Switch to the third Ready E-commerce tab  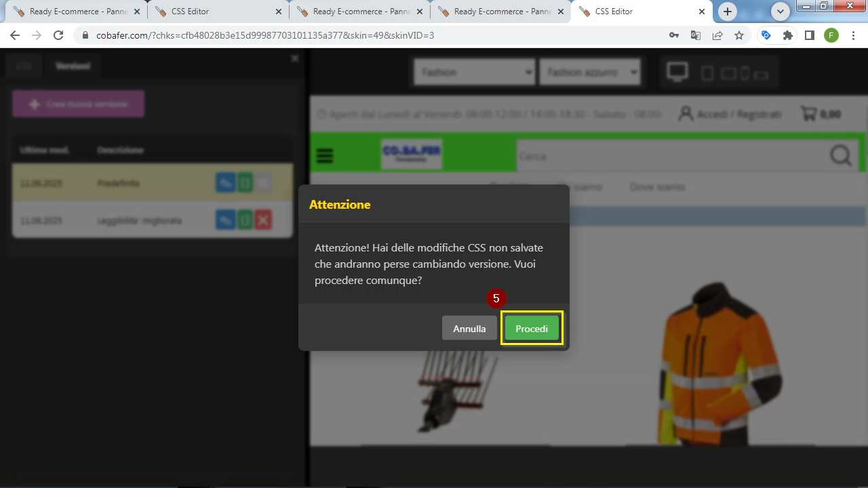click(x=359, y=12)
